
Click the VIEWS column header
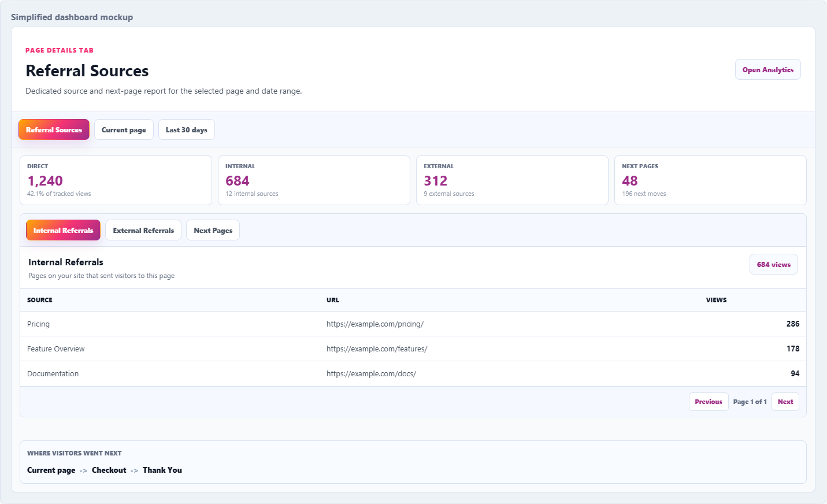[716, 300]
